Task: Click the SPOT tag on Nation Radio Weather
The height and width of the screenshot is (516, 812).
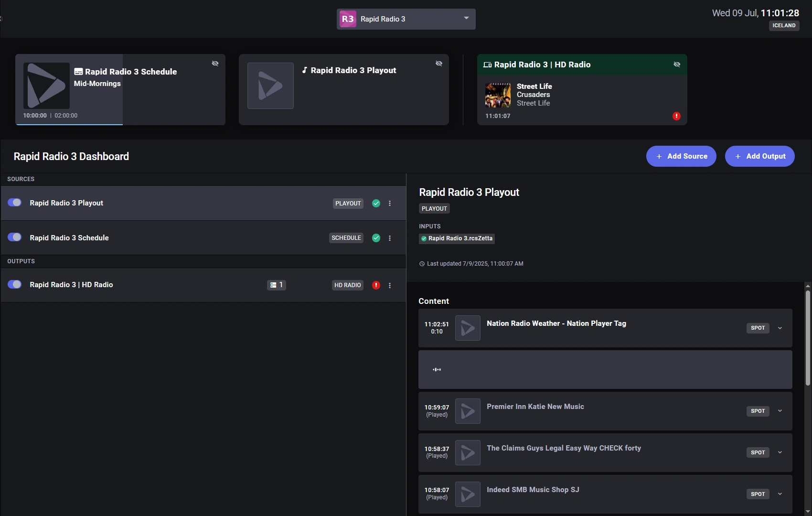Action: point(758,328)
